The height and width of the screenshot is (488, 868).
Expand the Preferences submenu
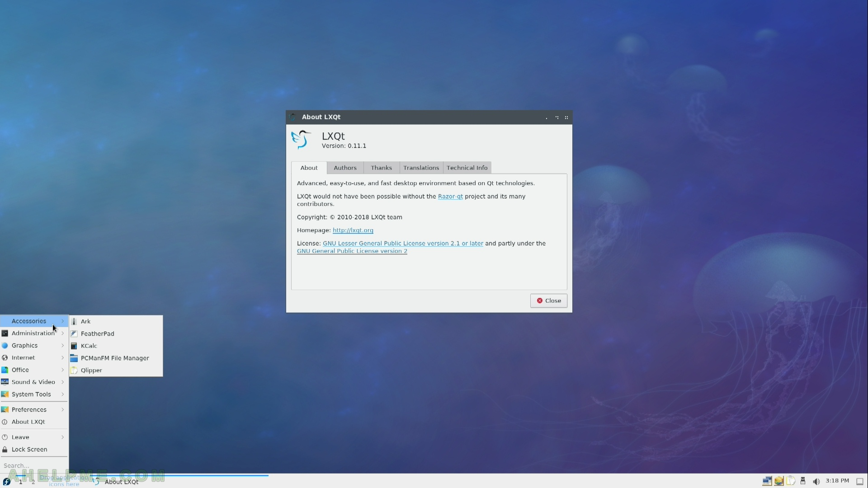[x=34, y=409]
